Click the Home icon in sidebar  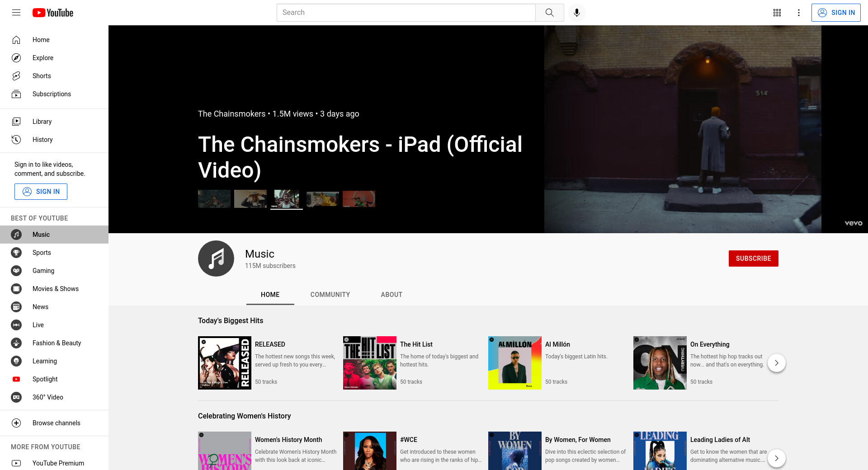16,40
